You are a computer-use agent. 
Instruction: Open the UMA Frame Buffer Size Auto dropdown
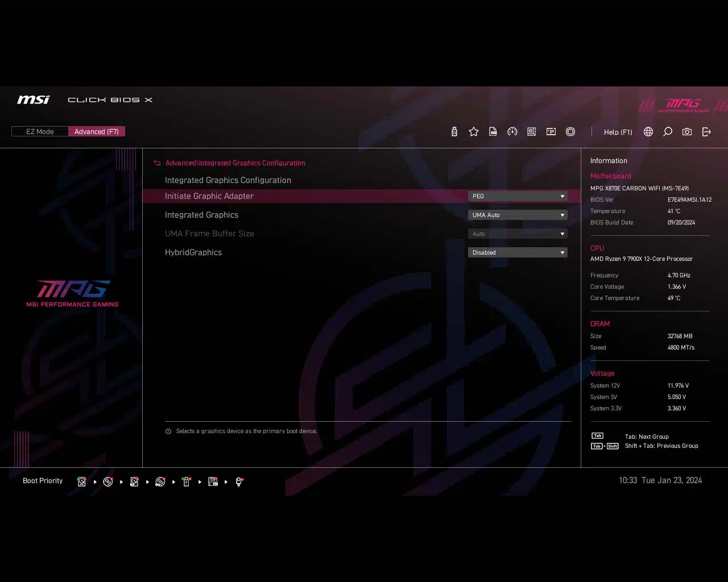pyautogui.click(x=518, y=234)
